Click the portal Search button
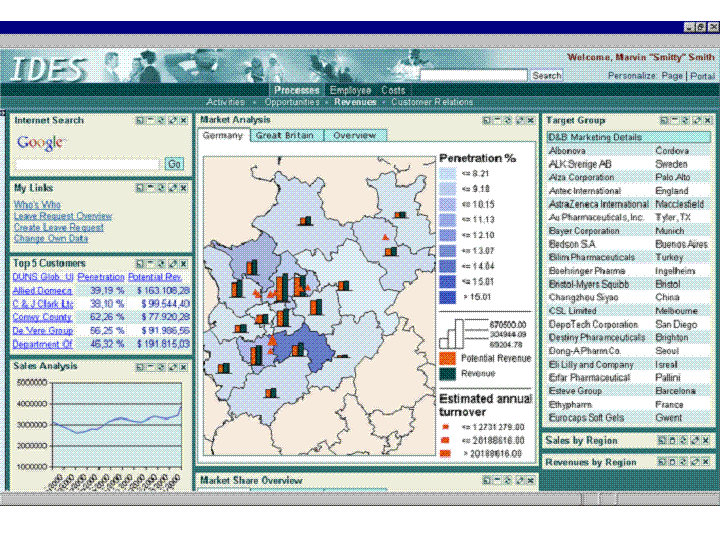 (546, 75)
